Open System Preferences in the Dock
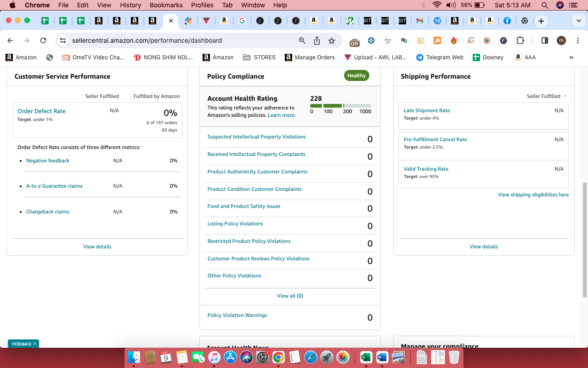This screenshot has width=588, height=368. tap(262, 357)
